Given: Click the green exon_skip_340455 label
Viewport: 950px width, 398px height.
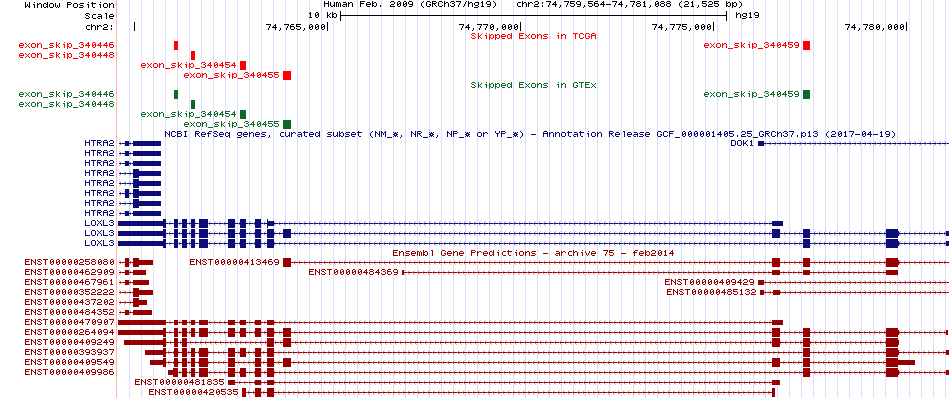Looking at the screenshot, I should point(231,124).
